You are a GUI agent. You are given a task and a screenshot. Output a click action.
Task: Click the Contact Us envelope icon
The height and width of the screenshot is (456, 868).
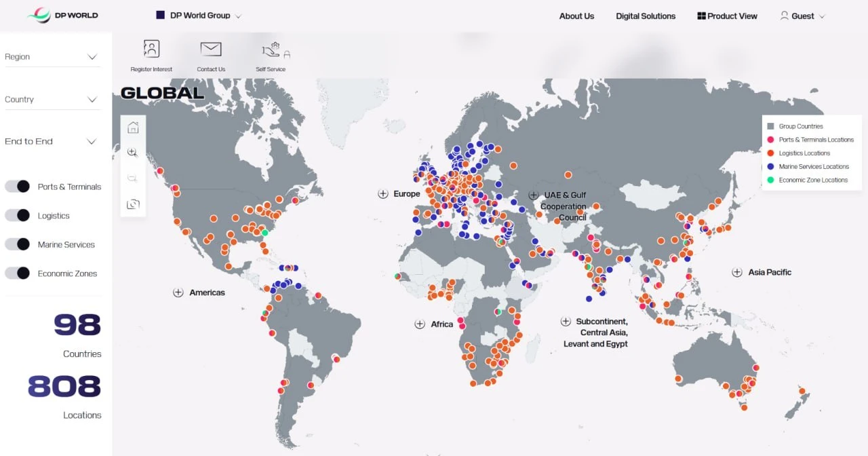[x=211, y=49]
